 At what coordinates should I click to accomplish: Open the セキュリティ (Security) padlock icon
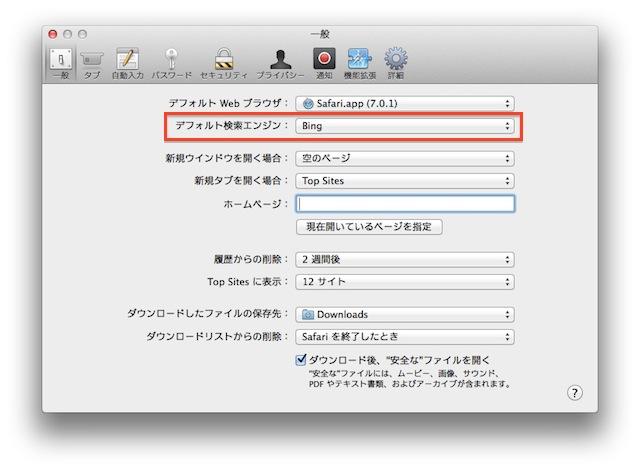tap(224, 63)
